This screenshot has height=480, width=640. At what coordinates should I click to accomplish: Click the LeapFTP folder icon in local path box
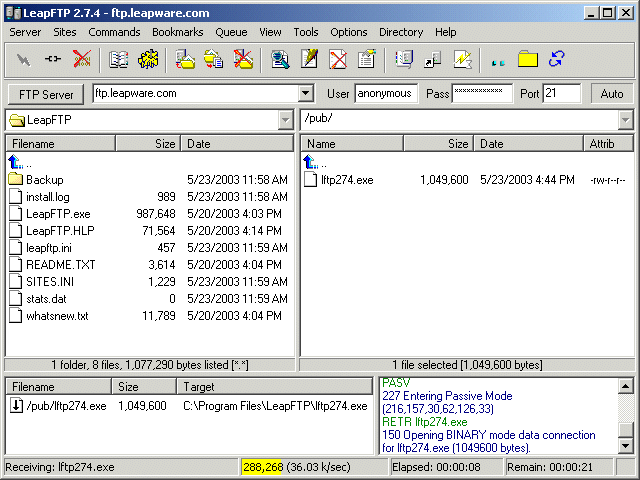pos(17,120)
